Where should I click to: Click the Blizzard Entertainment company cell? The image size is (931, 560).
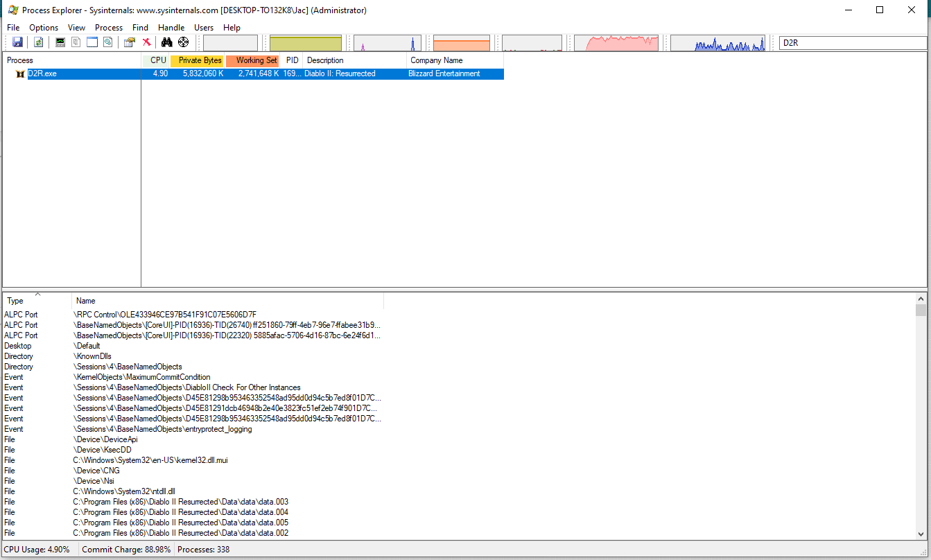[444, 73]
